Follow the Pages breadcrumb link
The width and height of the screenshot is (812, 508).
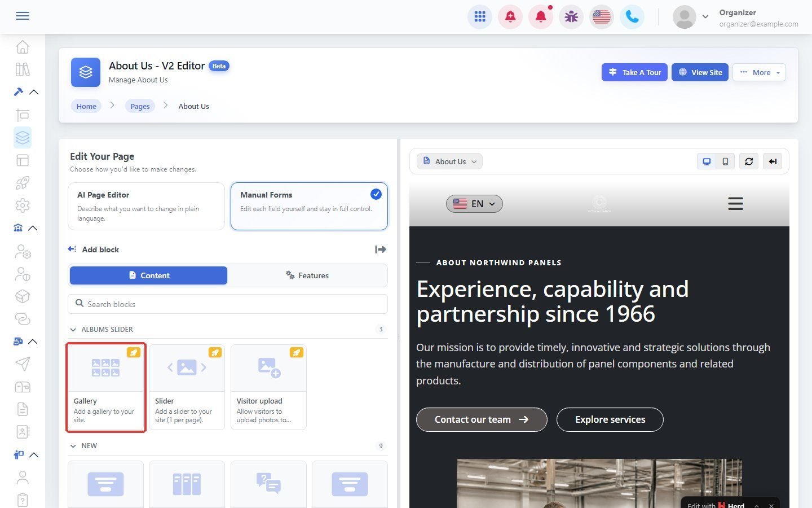pyautogui.click(x=140, y=106)
